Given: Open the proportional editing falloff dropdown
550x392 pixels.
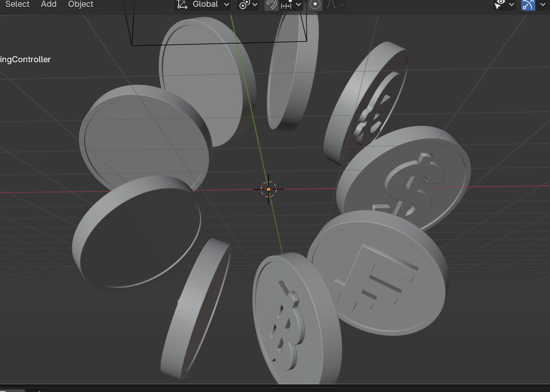Looking at the screenshot, I should [x=335, y=5].
